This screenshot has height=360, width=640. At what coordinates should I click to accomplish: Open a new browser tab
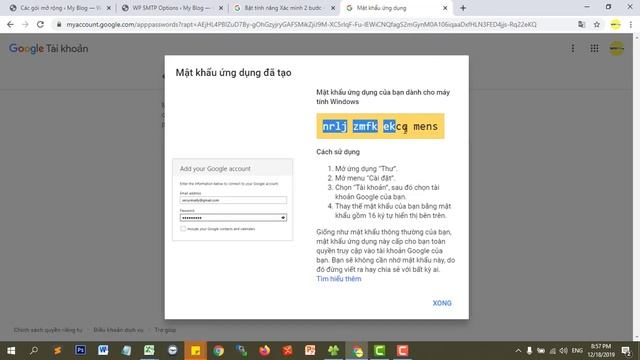tap(463, 8)
